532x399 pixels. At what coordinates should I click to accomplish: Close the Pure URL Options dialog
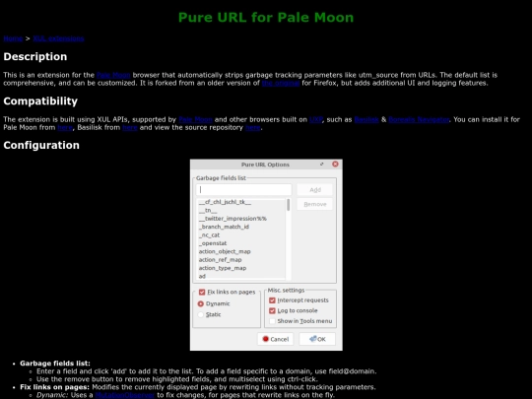(335, 165)
